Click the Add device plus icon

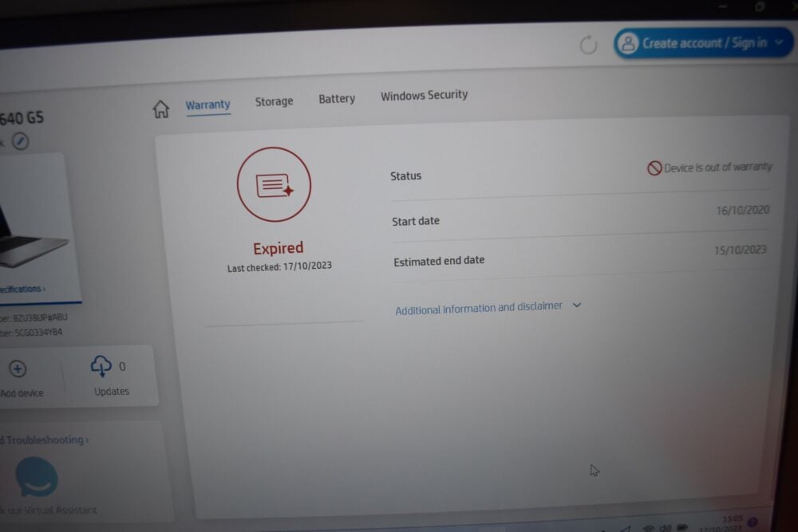coord(18,368)
